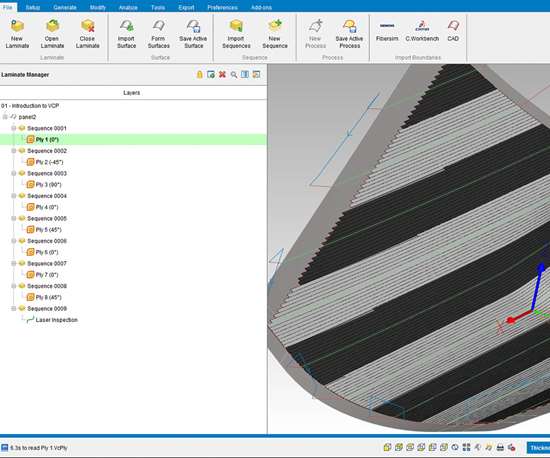Viewport: 550px width, 458px height.
Task: Collapse the panel2 tree node
Action: coord(5,117)
